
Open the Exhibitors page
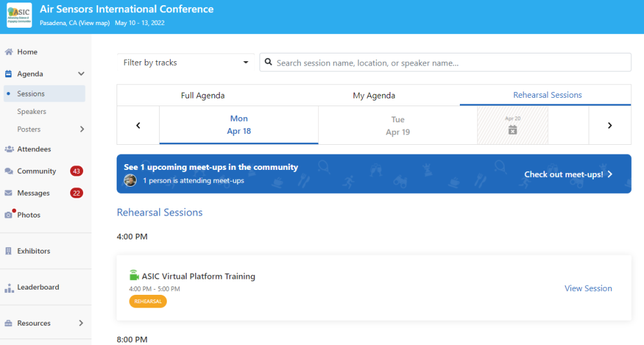coord(33,251)
